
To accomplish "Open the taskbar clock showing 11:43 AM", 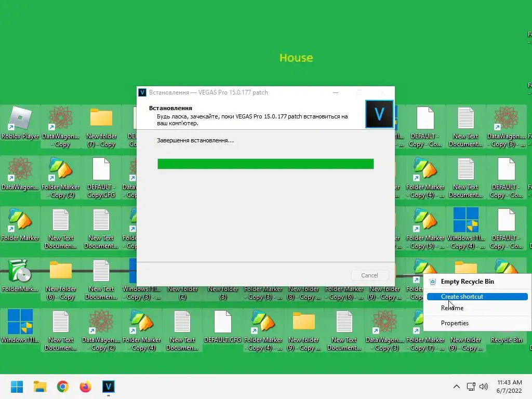I will (509, 387).
